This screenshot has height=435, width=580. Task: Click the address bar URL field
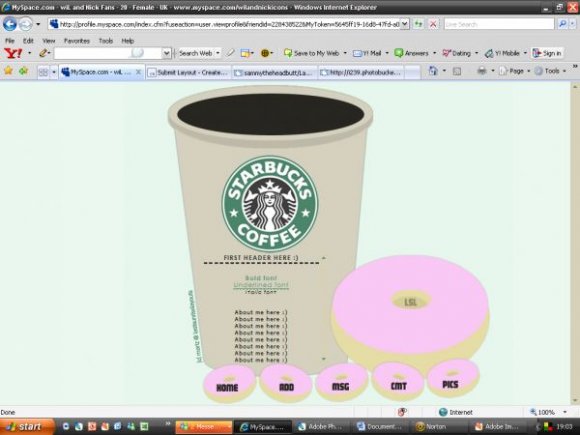pos(225,24)
